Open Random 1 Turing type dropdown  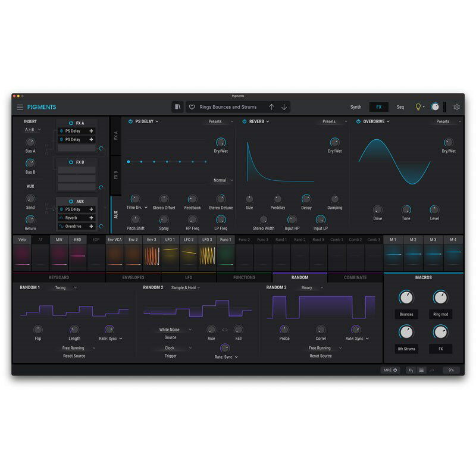click(x=65, y=287)
